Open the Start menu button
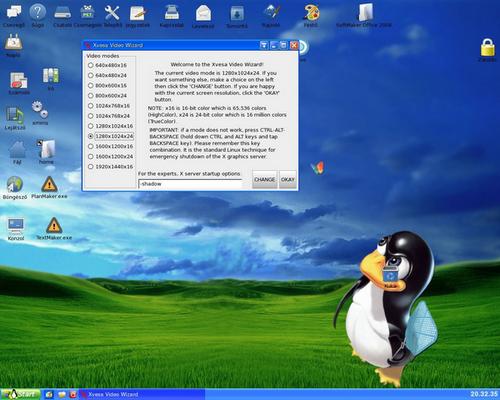Viewport: 500px width, 400px height. [x=21, y=394]
